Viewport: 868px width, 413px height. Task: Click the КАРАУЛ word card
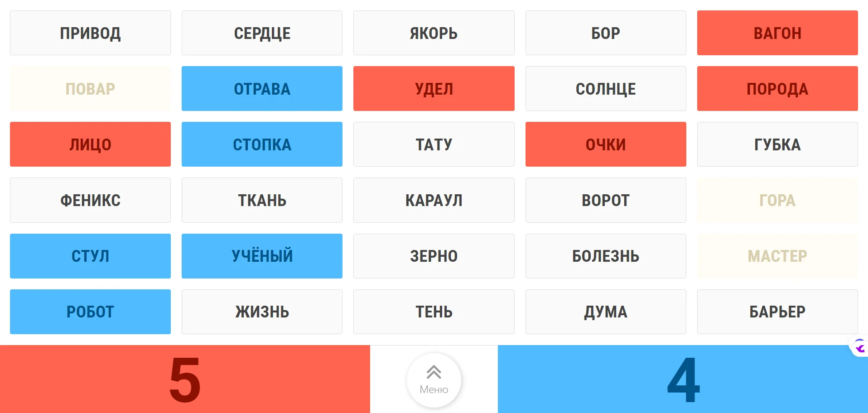coord(434,200)
